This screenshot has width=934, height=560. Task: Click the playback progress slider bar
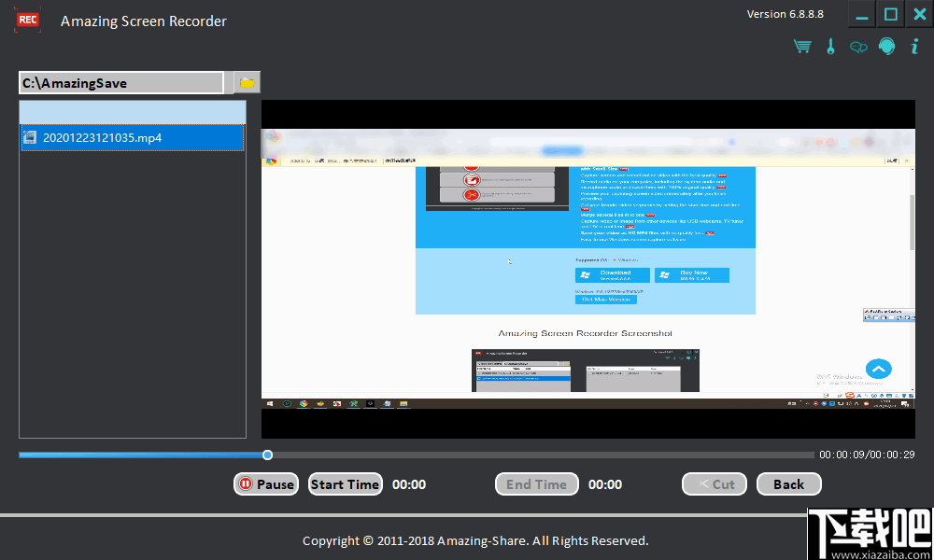click(x=467, y=455)
